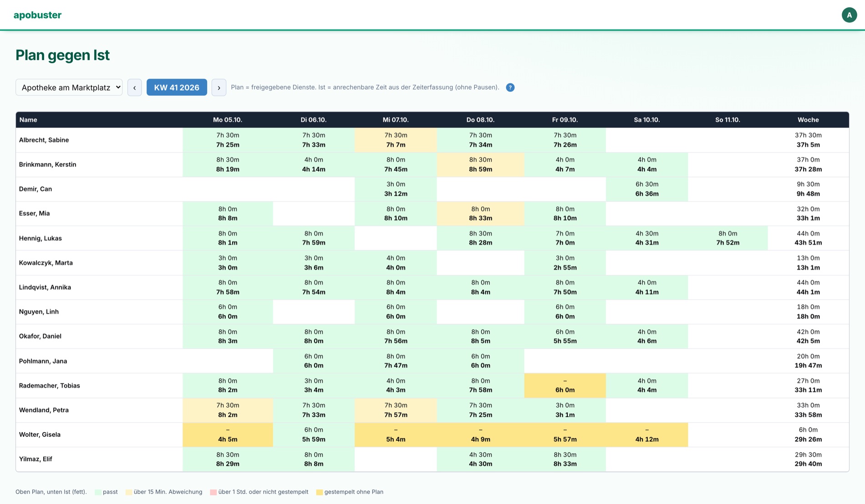Select the row name 'Brinkmann, Kerstin'
Image resolution: width=865 pixels, height=504 pixels.
(47, 165)
